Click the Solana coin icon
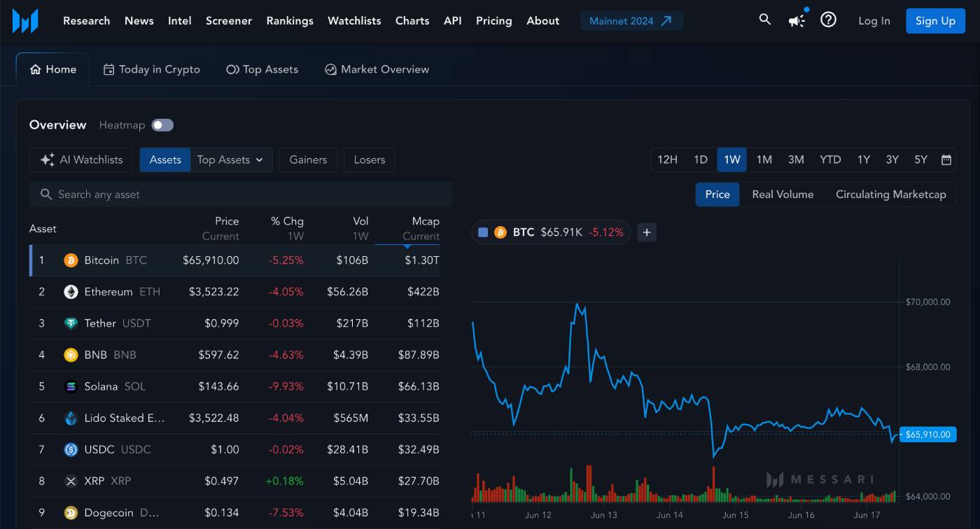The image size is (980, 529). [71, 386]
